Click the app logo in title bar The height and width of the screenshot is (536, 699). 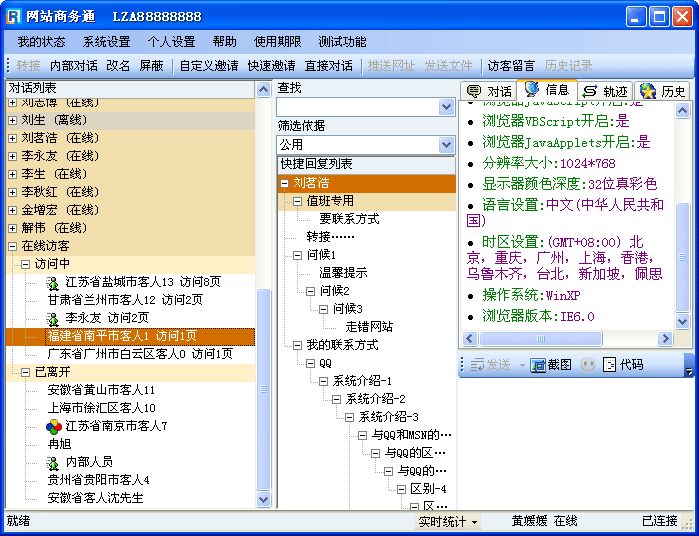pos(13,16)
